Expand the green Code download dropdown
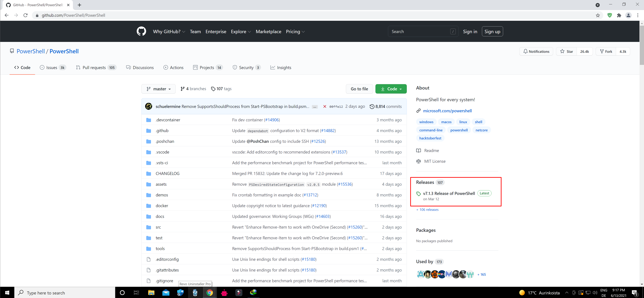The width and height of the screenshot is (644, 298). click(391, 89)
